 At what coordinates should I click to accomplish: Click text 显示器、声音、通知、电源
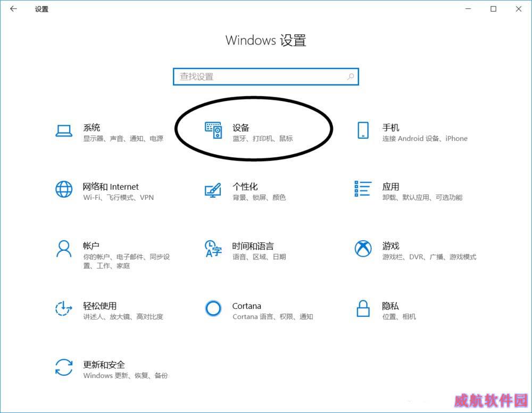click(123, 138)
